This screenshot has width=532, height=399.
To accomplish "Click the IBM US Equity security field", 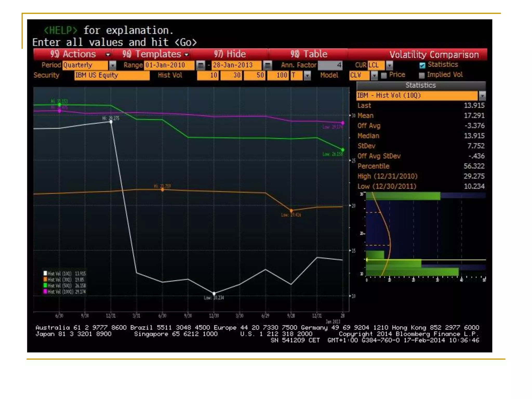I will [112, 75].
